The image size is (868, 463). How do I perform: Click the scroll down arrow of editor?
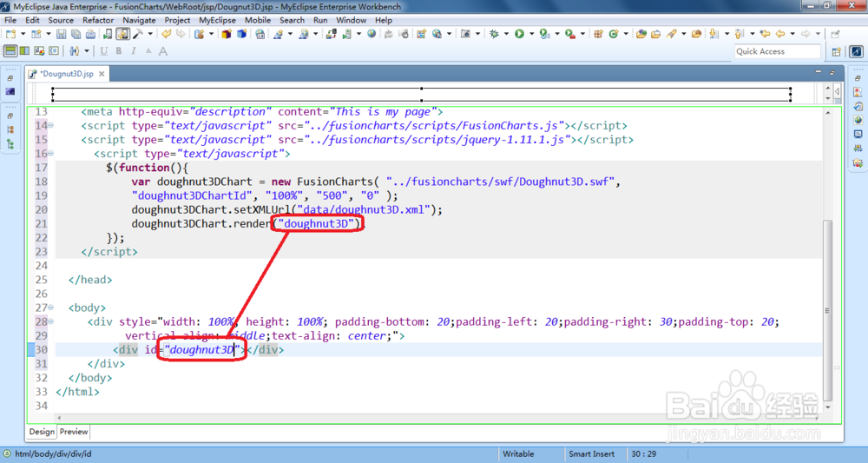[827, 407]
